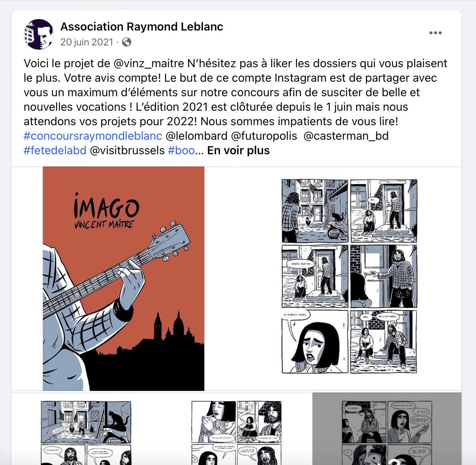Open the truncated #boo hashtag link
Viewport: 476px width, 465px height.
pyautogui.click(x=182, y=150)
